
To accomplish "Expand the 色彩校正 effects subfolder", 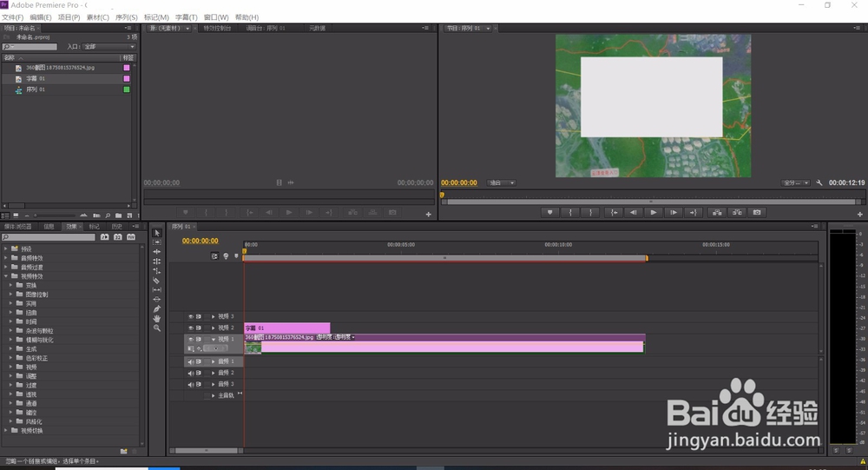I will point(10,358).
